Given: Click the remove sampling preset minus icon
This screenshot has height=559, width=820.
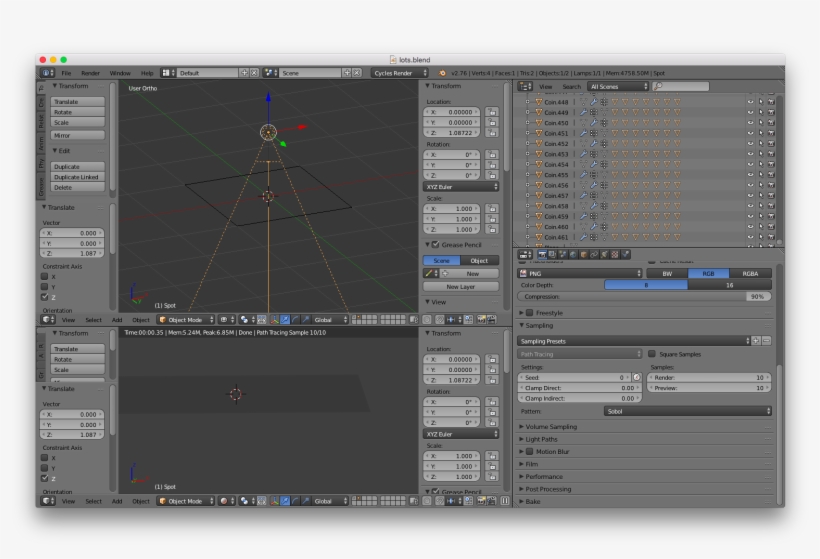Looking at the screenshot, I should [x=767, y=341].
